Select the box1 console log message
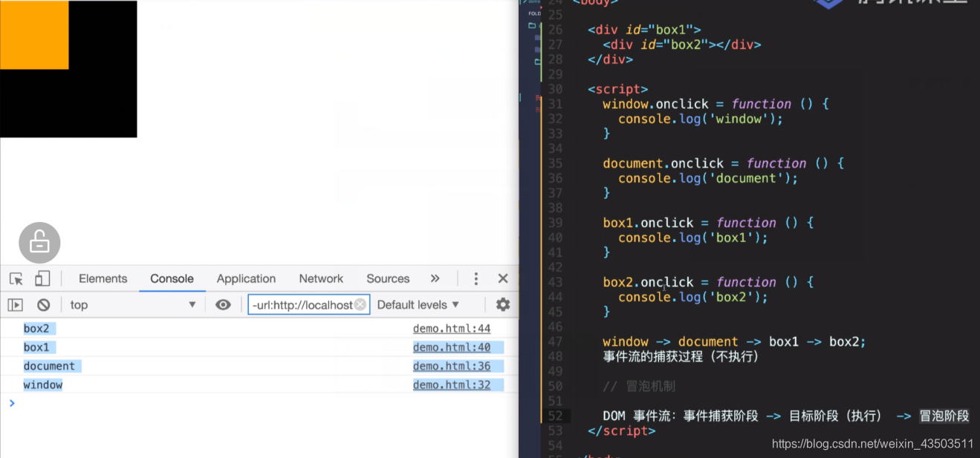 36,347
